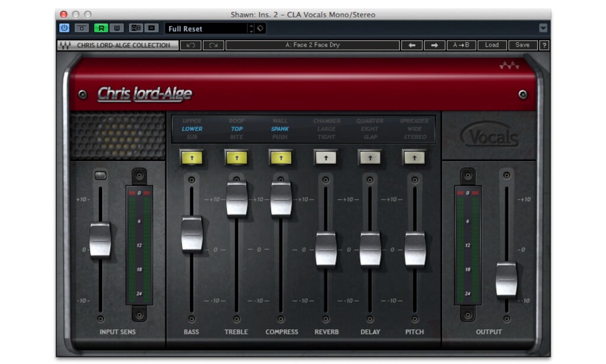Select the SPANK compress mode label
The height and width of the screenshot is (364, 606).
click(x=280, y=129)
